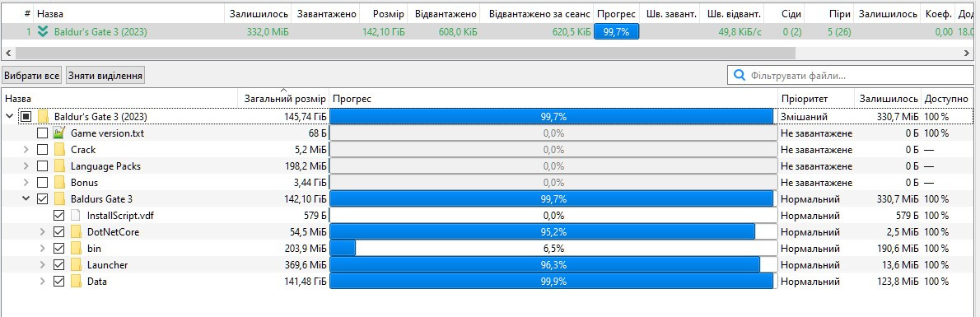Click the DotNetCore folder icon
This screenshot has height=317, width=980.
click(76, 232)
